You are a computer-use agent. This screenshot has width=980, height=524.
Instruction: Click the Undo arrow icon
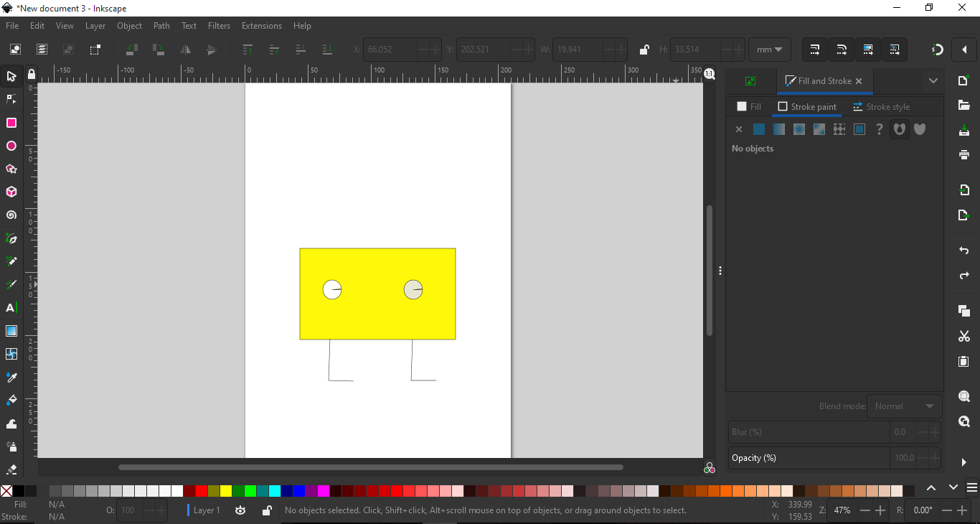[964, 251]
